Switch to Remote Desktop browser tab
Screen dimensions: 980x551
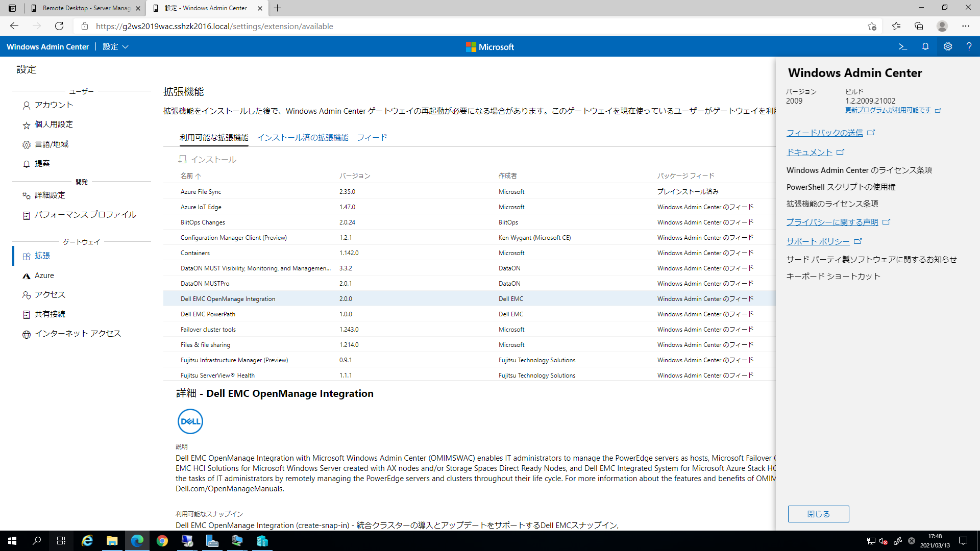click(x=86, y=8)
